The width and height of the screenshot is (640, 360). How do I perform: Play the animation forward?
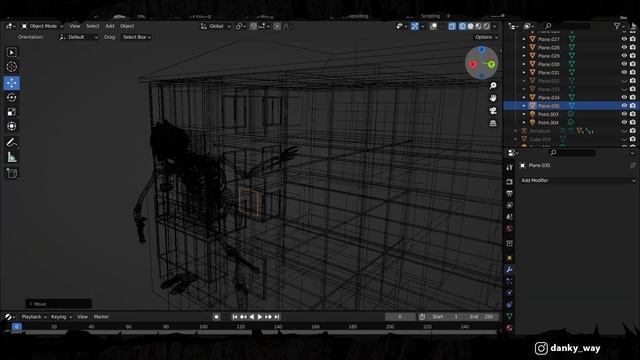pos(260,317)
